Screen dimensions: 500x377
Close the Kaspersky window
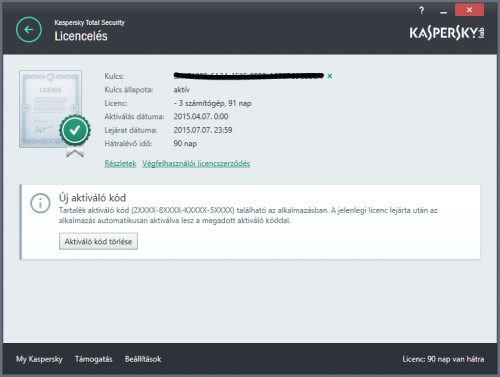point(469,10)
